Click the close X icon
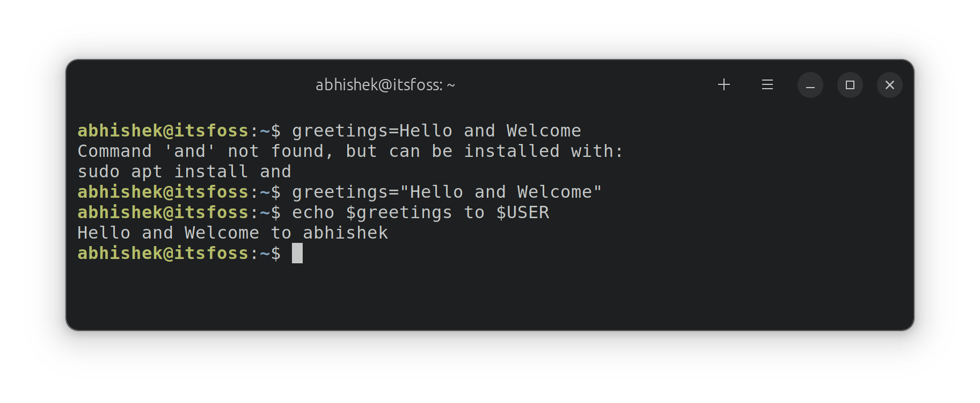980x403 pixels. click(889, 85)
